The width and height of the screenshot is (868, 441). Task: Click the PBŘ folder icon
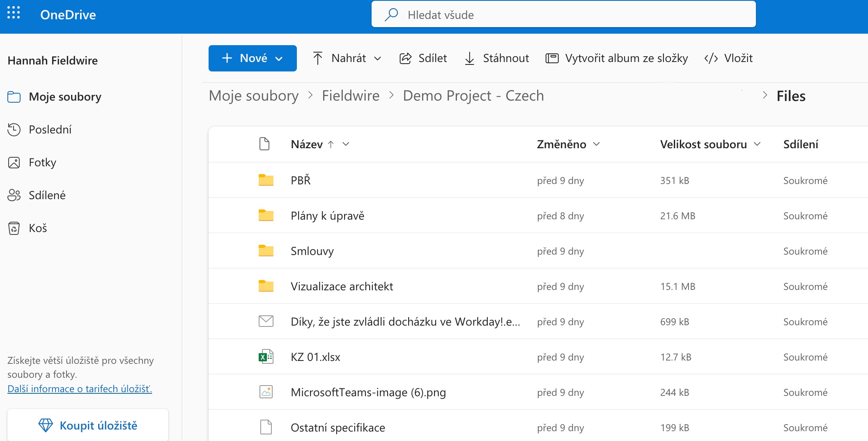tap(266, 180)
